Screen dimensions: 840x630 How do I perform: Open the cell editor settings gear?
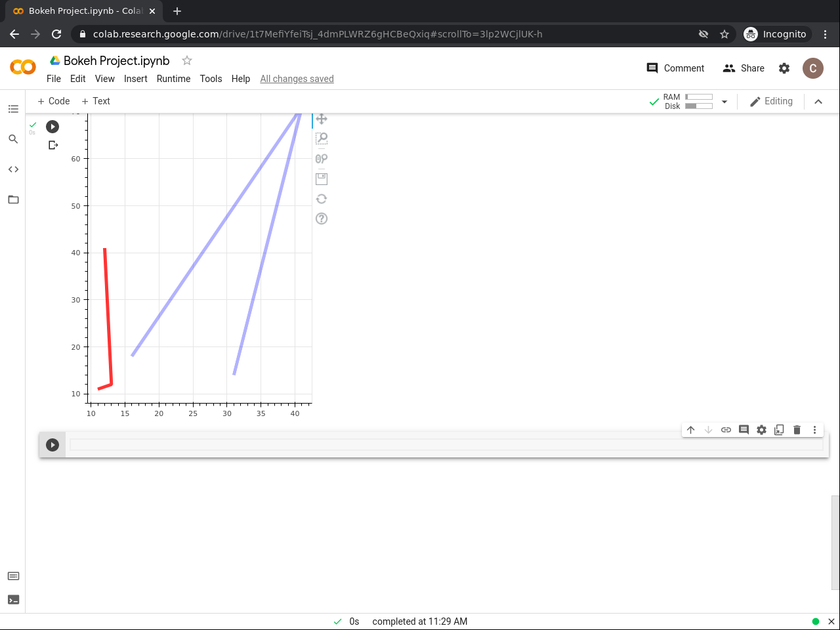point(762,430)
